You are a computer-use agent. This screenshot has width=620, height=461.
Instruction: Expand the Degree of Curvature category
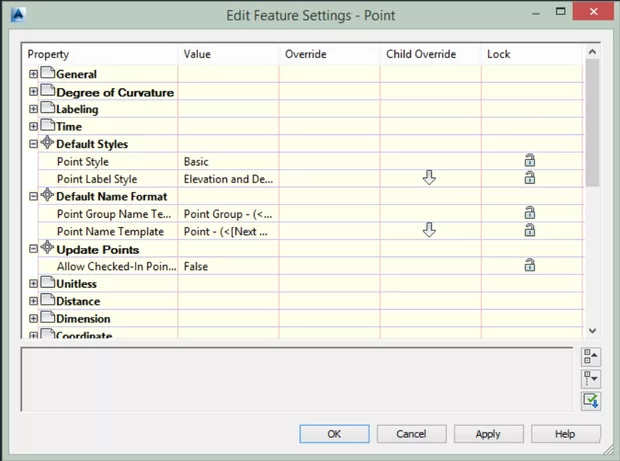click(33, 92)
